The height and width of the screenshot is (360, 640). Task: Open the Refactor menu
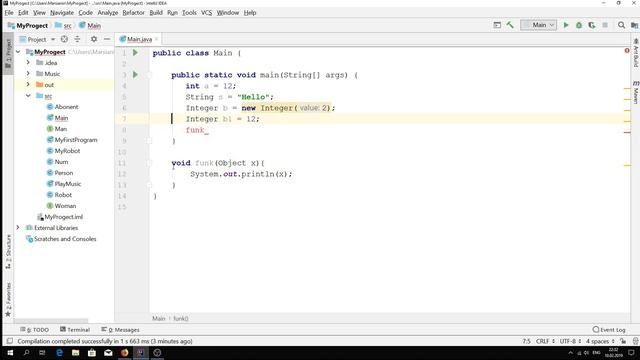(133, 13)
